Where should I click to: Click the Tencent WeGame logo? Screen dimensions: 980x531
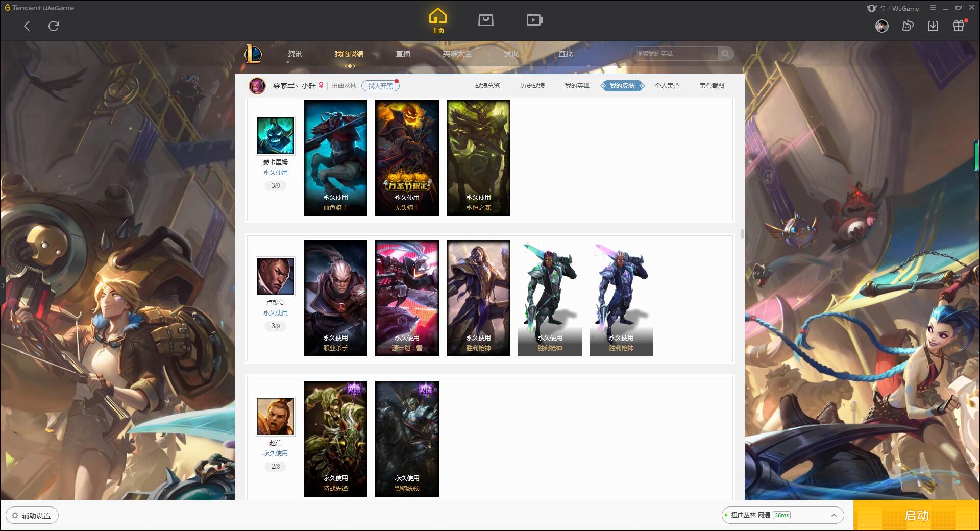(39, 8)
